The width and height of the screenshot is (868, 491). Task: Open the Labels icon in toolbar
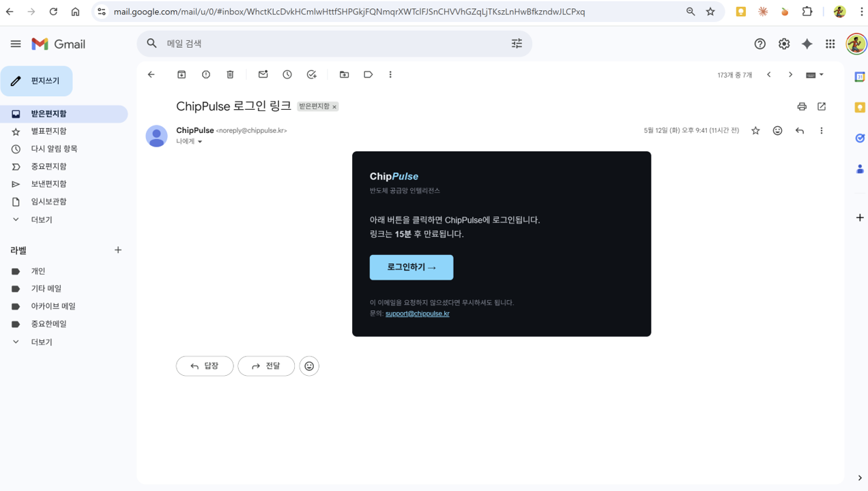tap(368, 74)
